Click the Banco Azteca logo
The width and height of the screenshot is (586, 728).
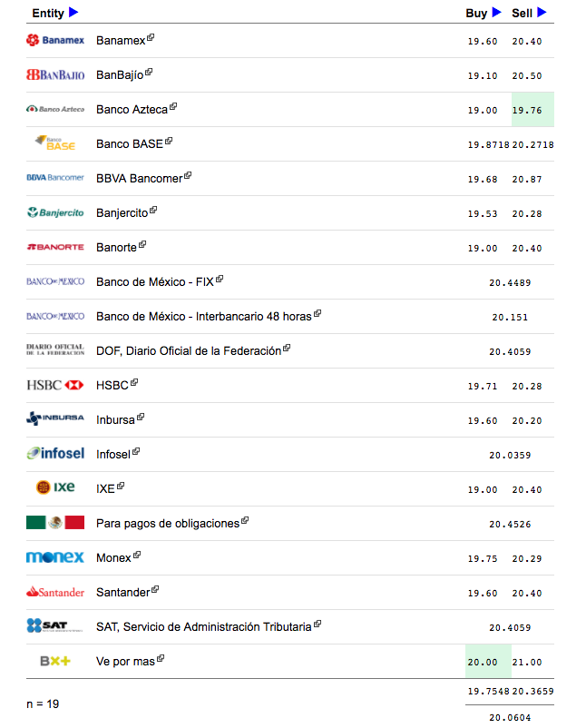click(55, 109)
